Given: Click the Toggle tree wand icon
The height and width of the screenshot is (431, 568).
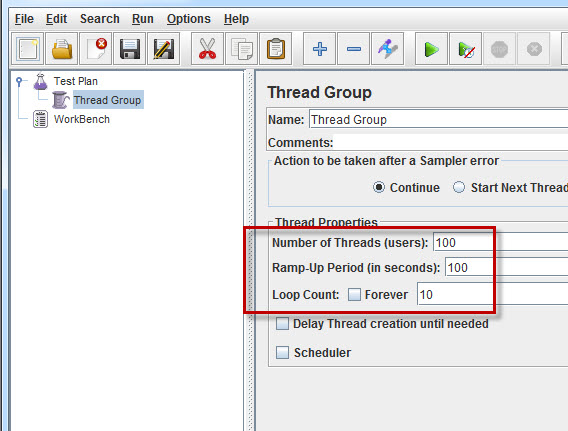Looking at the screenshot, I should tap(388, 49).
